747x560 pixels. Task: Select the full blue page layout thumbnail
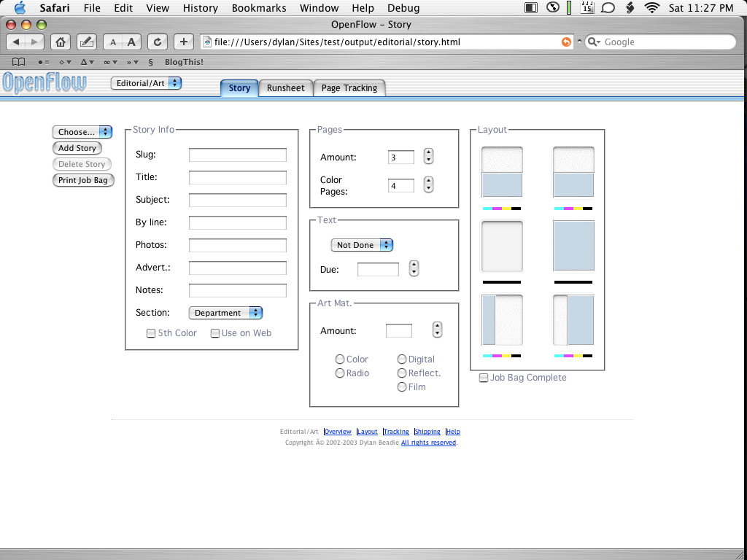tap(573, 246)
